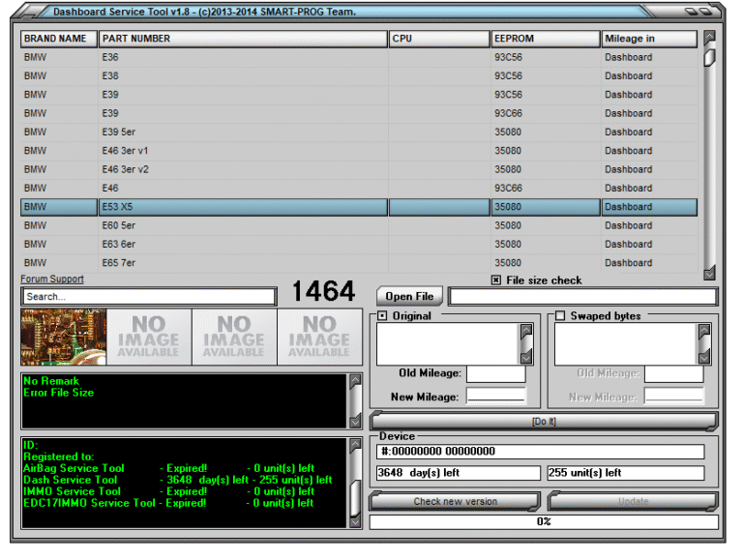This screenshot has width=743, height=560.
Task: Click the first No Image Available thumbnail
Action: pos(149,337)
